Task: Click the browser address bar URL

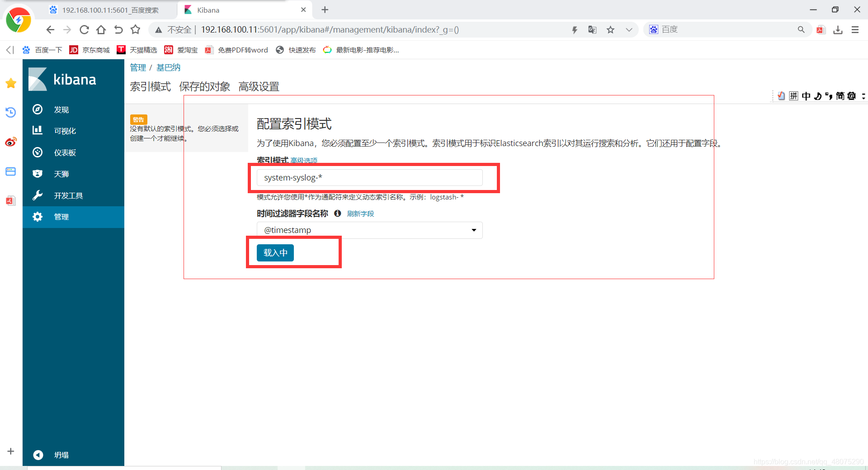Action: coord(330,30)
